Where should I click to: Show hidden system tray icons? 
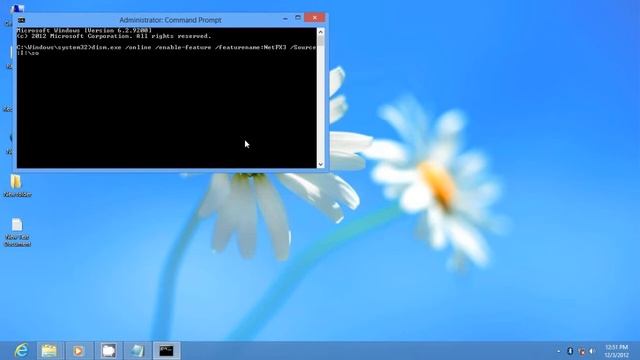click(x=559, y=351)
